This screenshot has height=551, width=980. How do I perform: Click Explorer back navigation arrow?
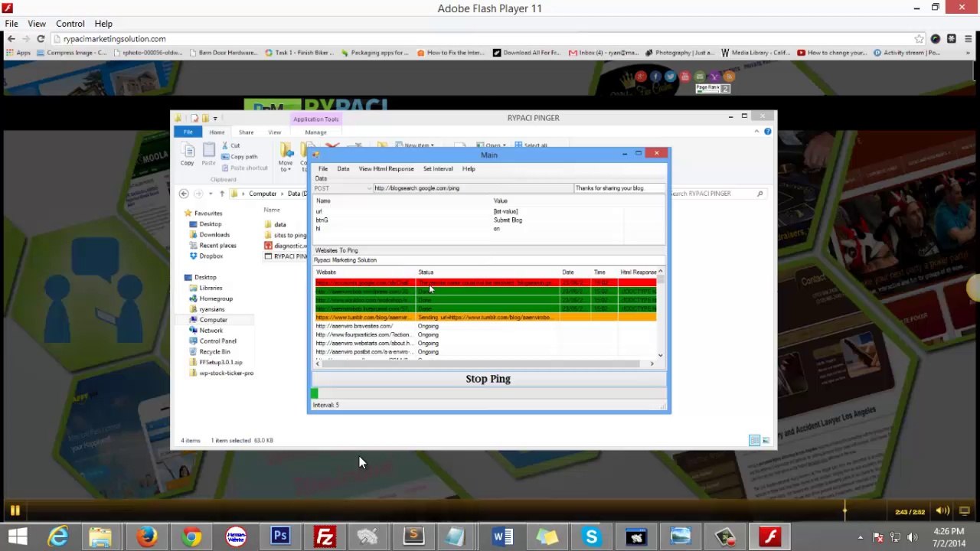click(x=184, y=194)
